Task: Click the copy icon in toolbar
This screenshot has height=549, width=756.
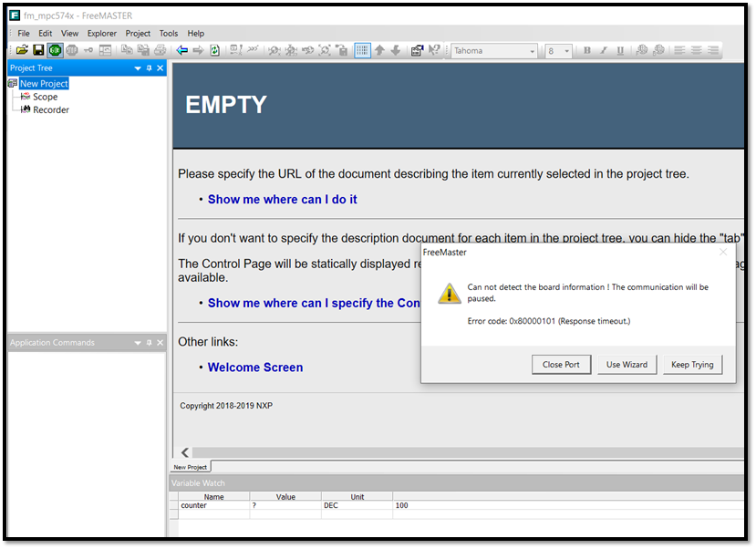Action: 127,50
